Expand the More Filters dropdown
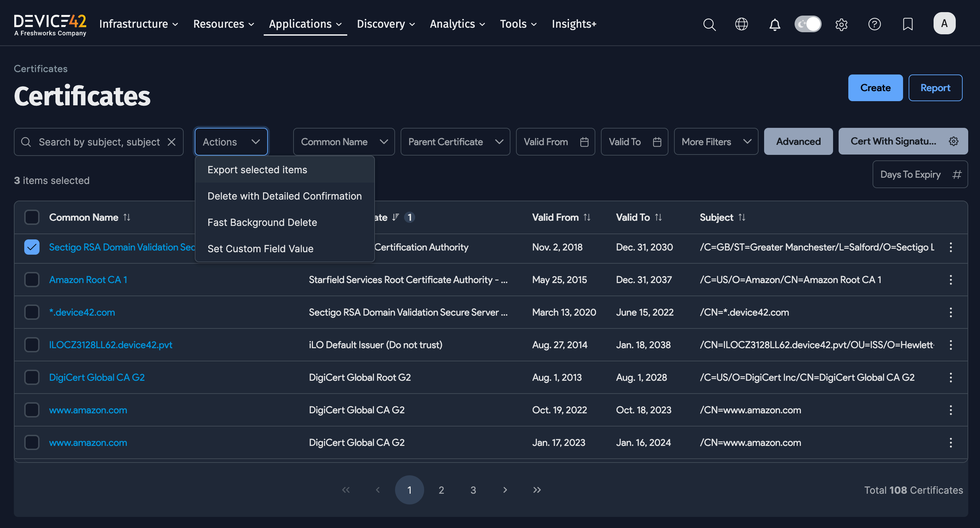The height and width of the screenshot is (528, 980). pos(716,142)
